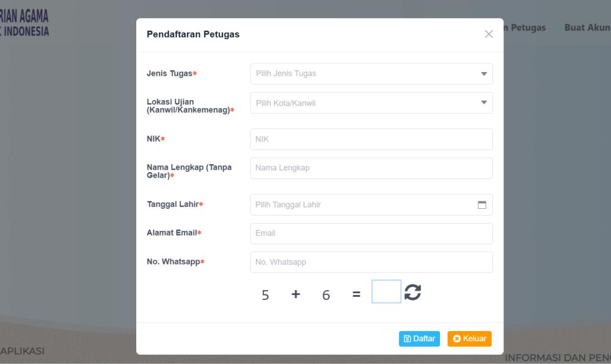This screenshot has height=364, width=611.
Task: Open the Pilih Jenis Tugas combo box
Action: pyautogui.click(x=371, y=73)
